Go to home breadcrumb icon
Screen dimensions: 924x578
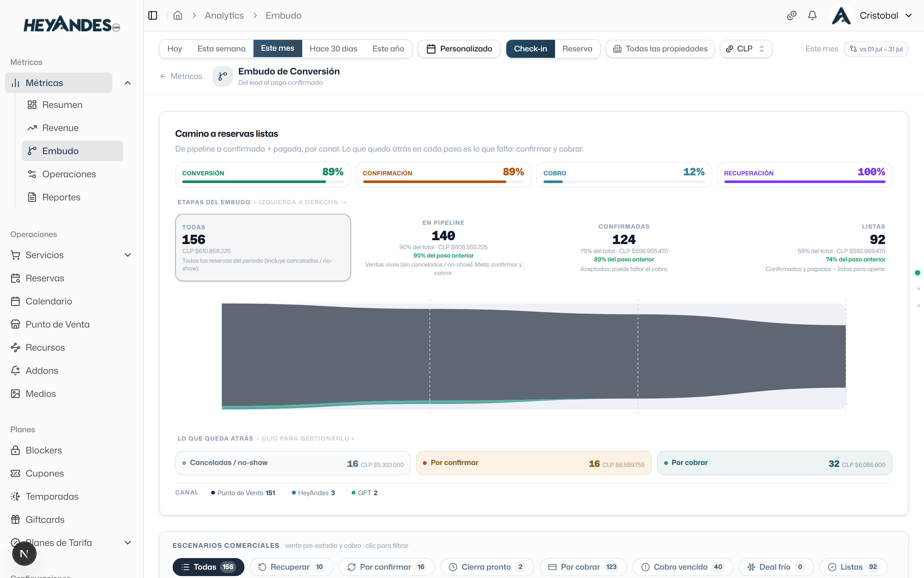click(177, 15)
